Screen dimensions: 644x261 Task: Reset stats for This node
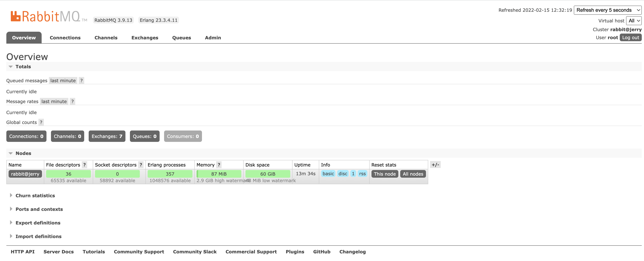tap(385, 174)
